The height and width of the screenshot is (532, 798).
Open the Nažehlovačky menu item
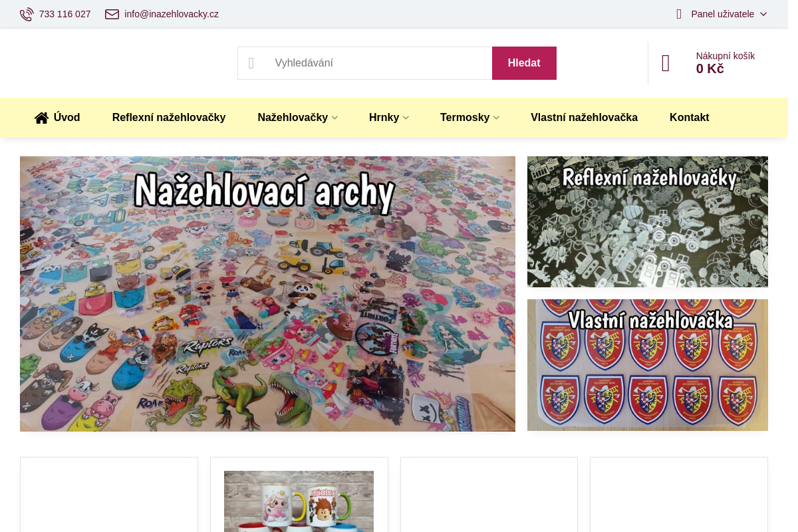[293, 118]
